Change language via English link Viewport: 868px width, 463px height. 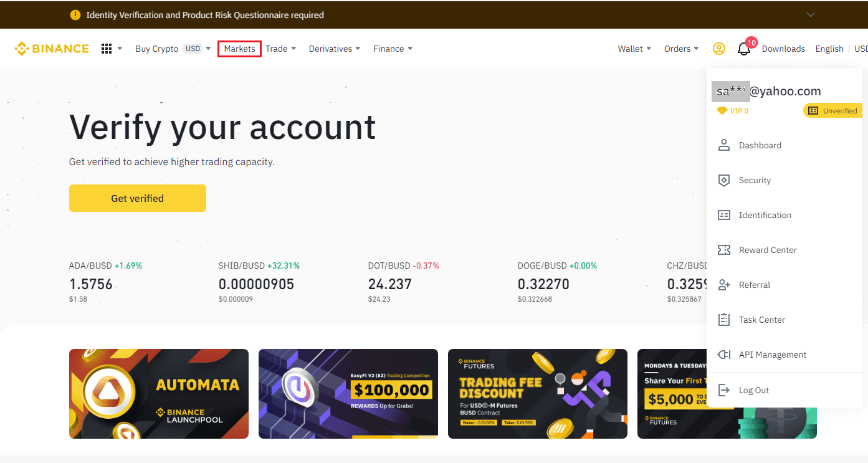829,49
